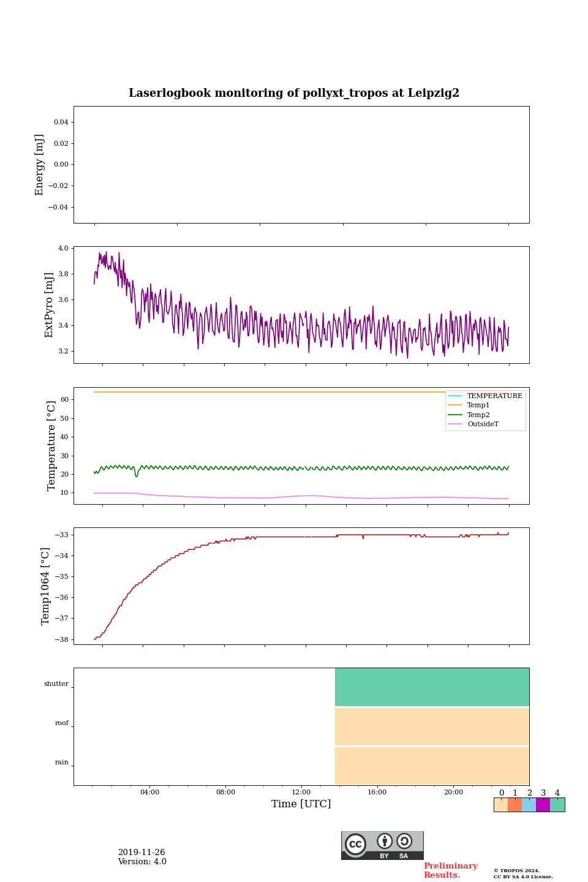Click the TEMPERATURE legend entry
The image size is (588, 882).
494,396
